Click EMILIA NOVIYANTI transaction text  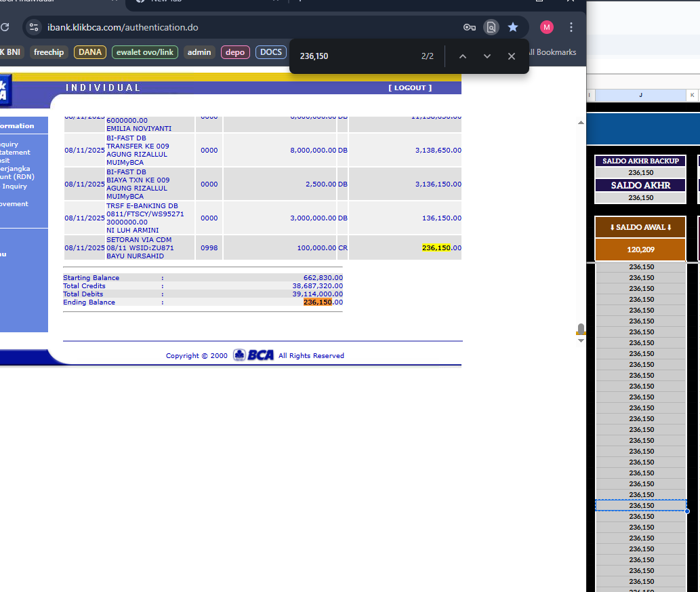tap(139, 128)
